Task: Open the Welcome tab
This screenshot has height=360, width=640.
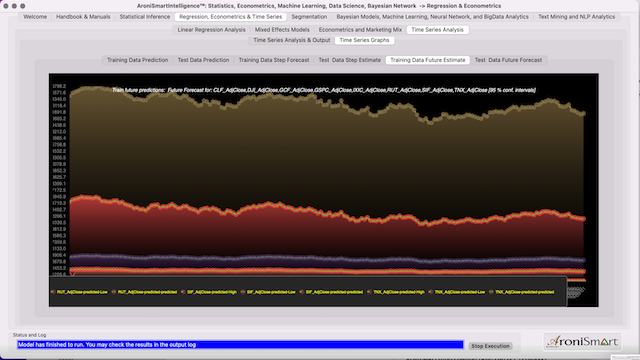Action: 35,17
